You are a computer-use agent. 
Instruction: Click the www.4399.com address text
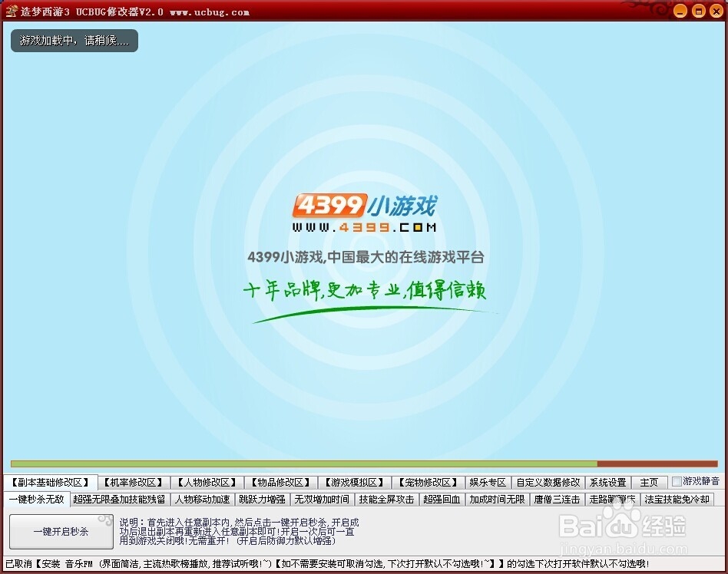tap(365, 227)
